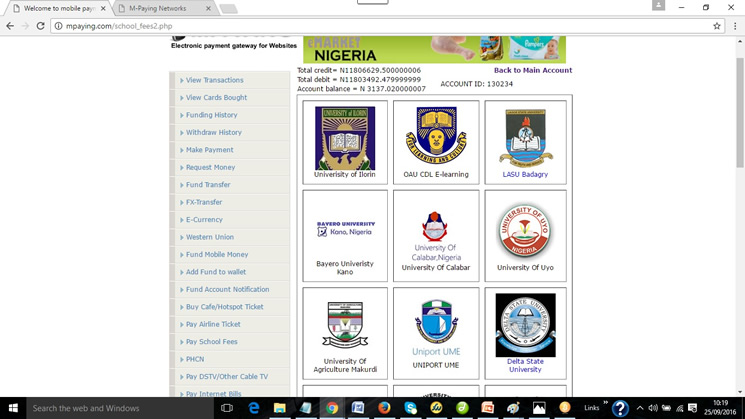Open View Transactions in sidebar
745x419 pixels.
214,80
